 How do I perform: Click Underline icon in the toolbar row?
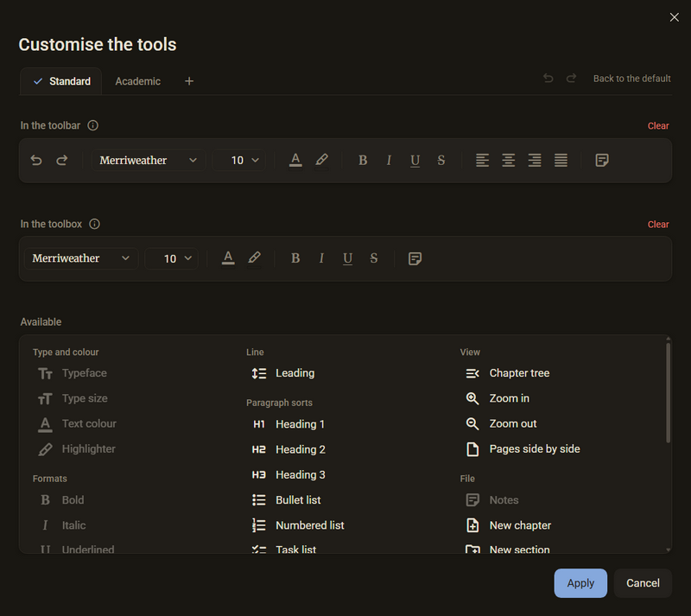tap(415, 161)
